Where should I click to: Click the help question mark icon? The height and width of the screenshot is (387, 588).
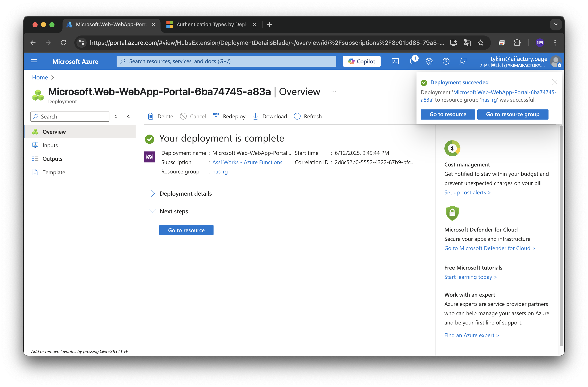pos(446,61)
